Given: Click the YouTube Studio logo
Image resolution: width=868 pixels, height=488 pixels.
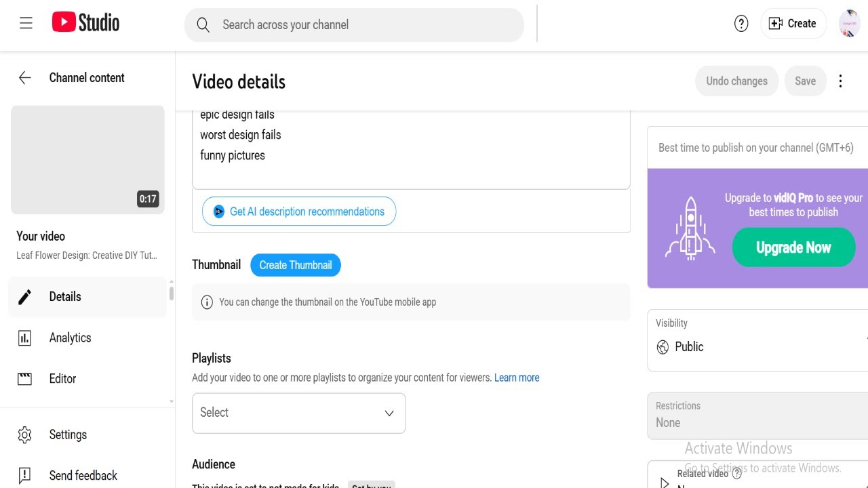Looking at the screenshot, I should tap(85, 23).
